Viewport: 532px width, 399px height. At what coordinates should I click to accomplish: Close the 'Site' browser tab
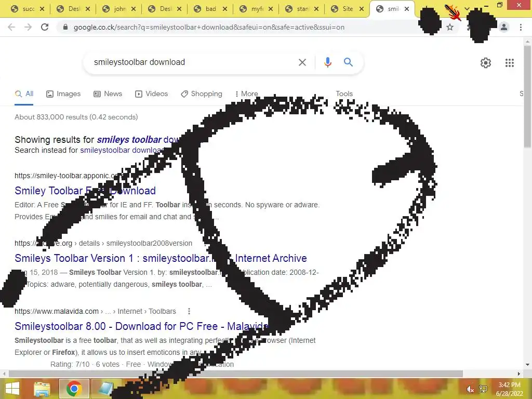(362, 9)
